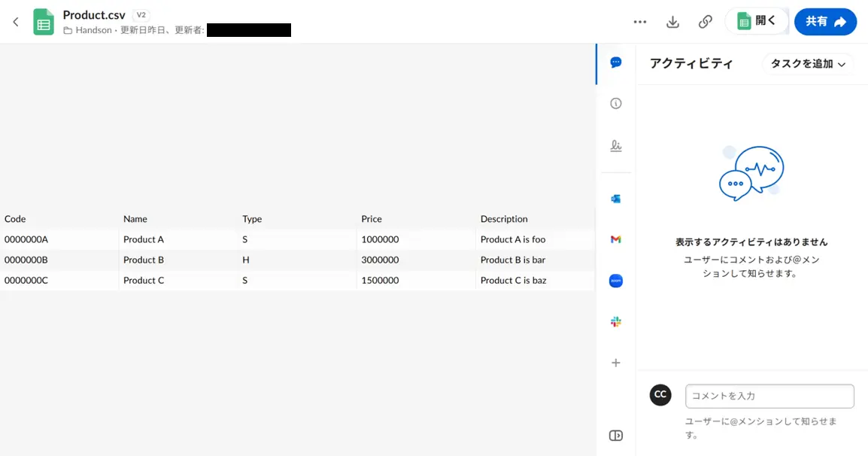
Task: Select cell Product B is bar
Action: point(536,260)
